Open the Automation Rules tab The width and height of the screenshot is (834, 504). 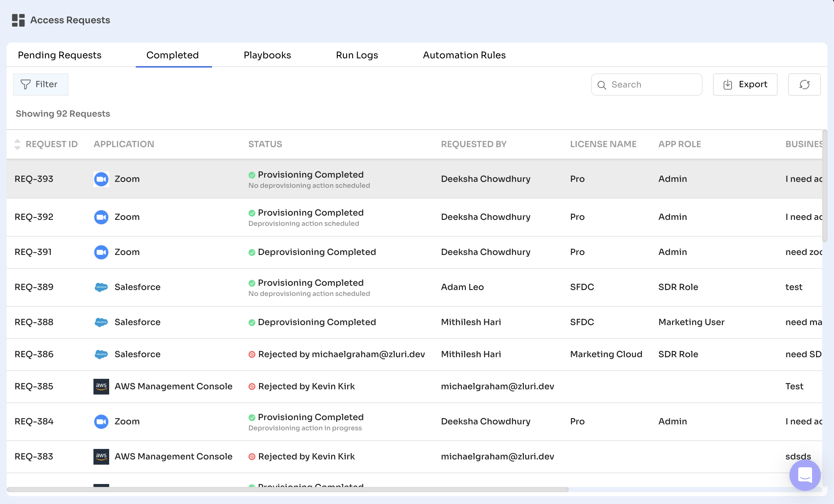pyautogui.click(x=464, y=55)
